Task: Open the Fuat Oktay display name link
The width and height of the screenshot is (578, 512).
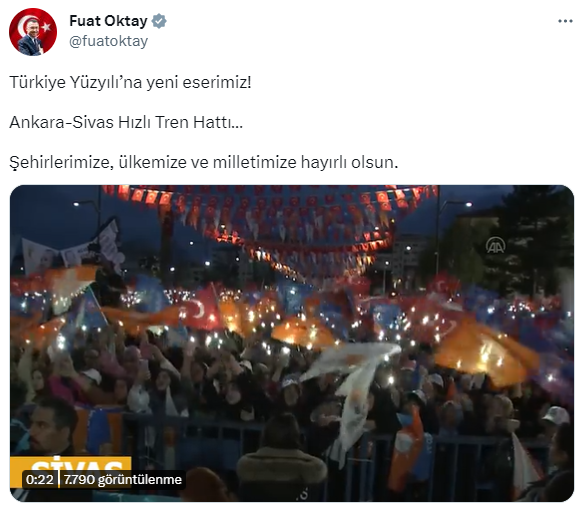Action: pyautogui.click(x=108, y=21)
